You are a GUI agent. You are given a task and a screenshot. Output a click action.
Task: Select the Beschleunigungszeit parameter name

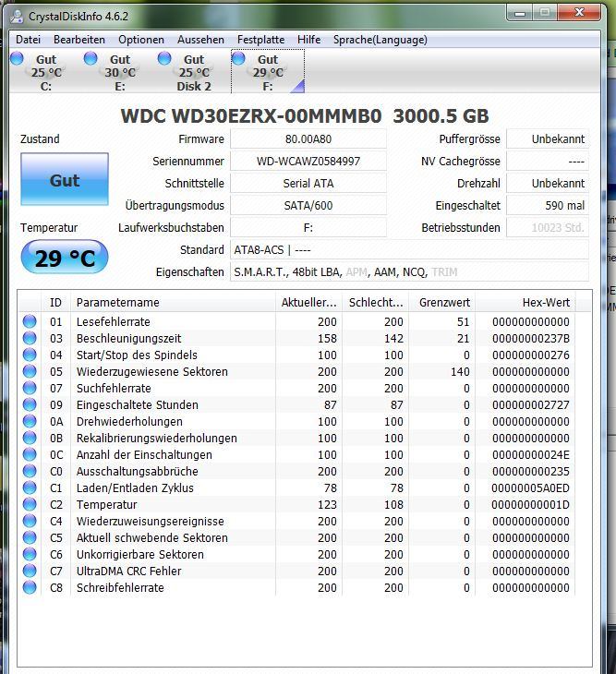click(128, 339)
